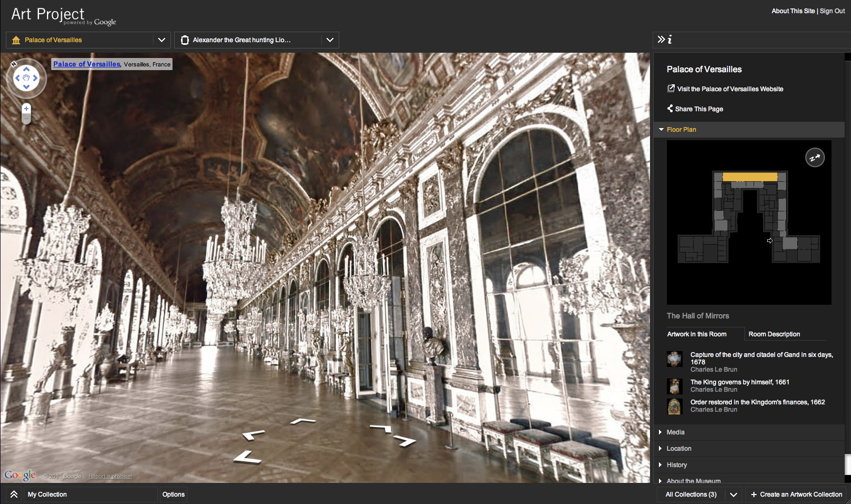Click Create an Artwork Collection button
This screenshot has width=851, height=504.
(796, 495)
